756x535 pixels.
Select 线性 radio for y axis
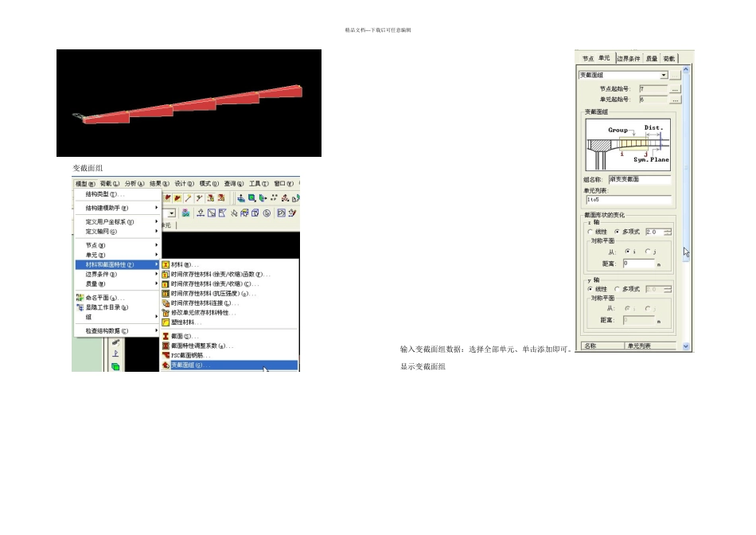point(598,290)
